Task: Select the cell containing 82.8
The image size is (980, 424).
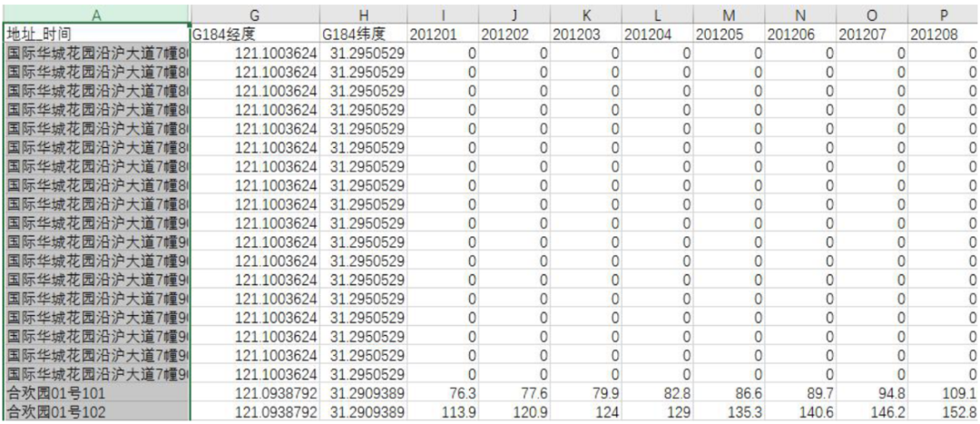Action: click(x=658, y=393)
